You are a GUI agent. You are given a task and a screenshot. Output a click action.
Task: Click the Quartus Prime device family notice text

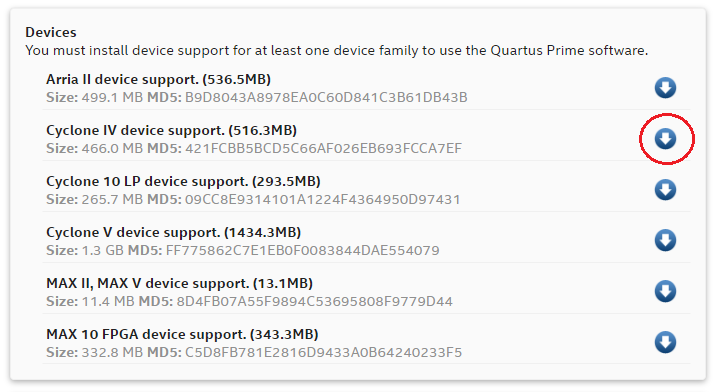337,50
